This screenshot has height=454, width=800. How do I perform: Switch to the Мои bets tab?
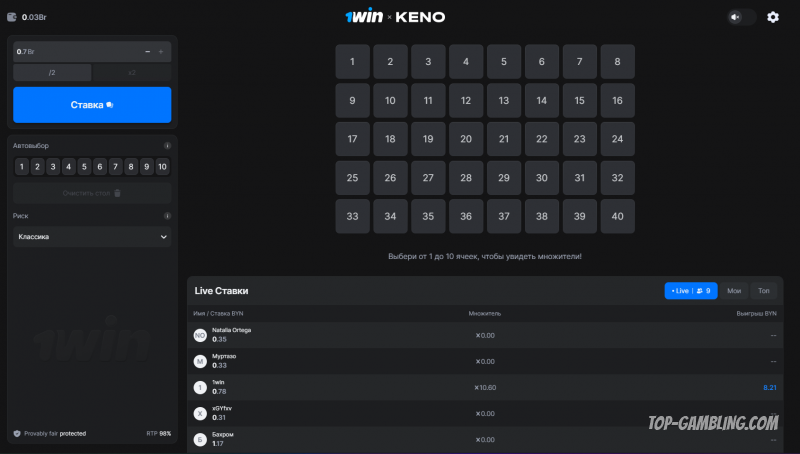point(734,291)
